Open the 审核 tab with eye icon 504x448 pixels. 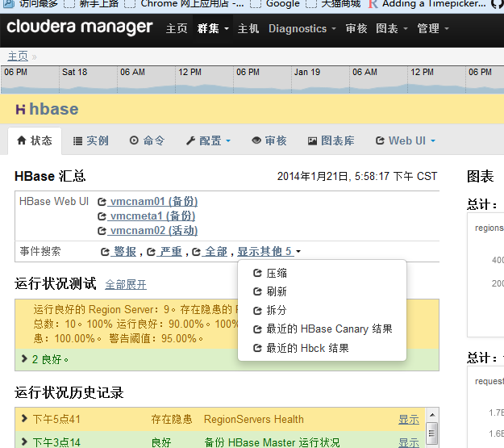269,141
